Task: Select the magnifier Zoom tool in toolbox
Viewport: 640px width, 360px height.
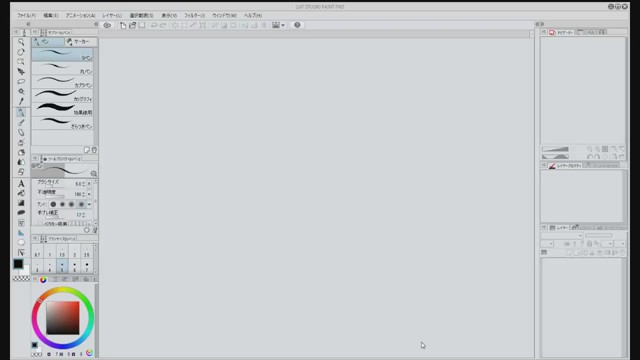Action: (21, 42)
